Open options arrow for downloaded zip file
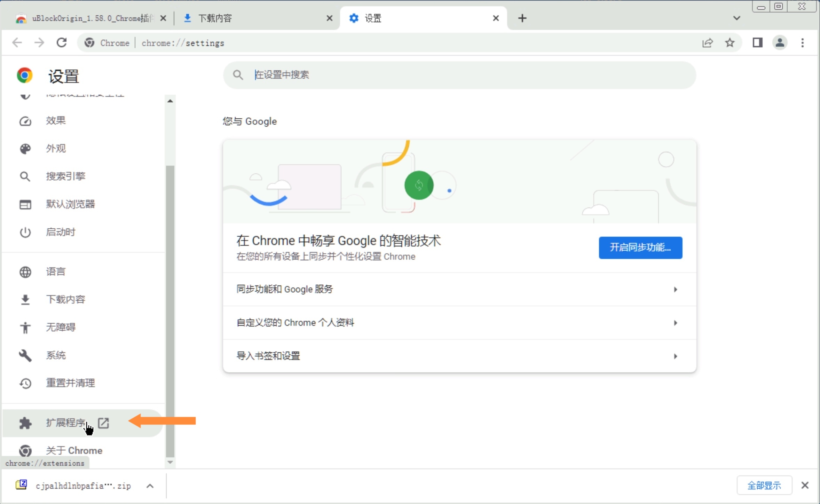Image resolution: width=820 pixels, height=504 pixels. pos(150,486)
